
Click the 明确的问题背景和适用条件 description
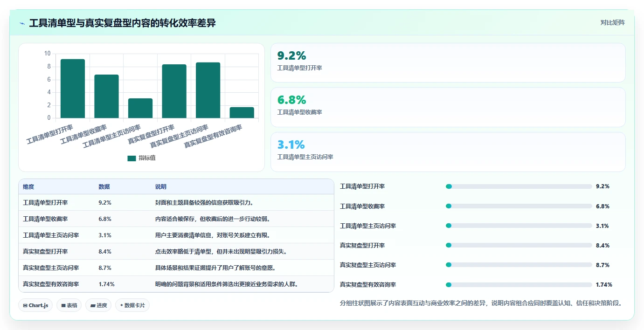point(227,284)
